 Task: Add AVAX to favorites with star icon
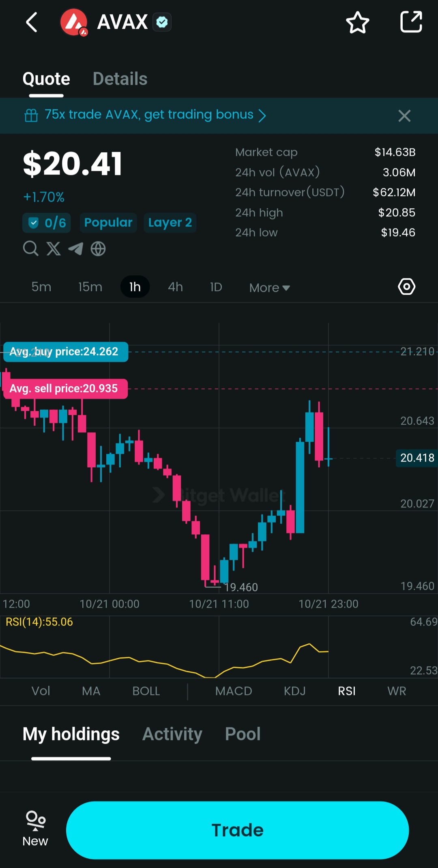click(x=357, y=22)
